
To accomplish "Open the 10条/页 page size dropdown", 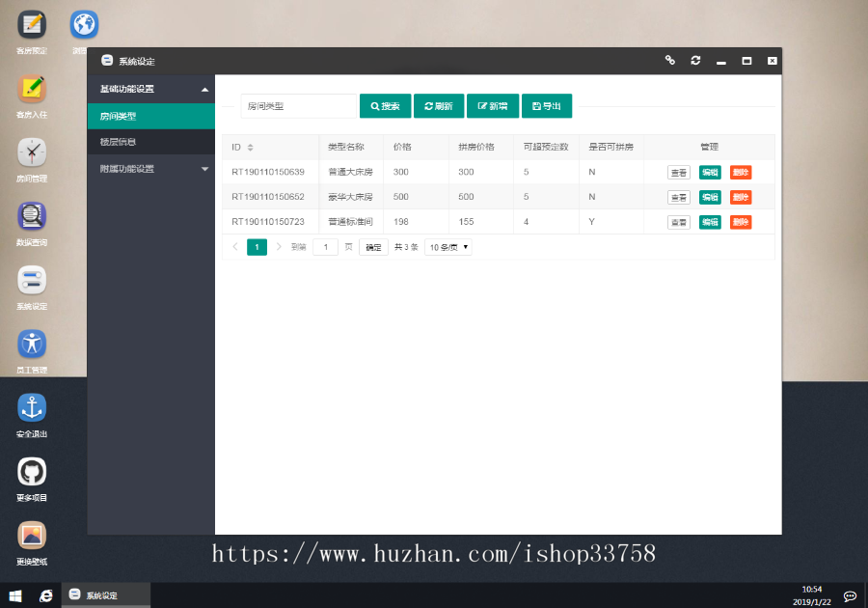I will tap(448, 246).
